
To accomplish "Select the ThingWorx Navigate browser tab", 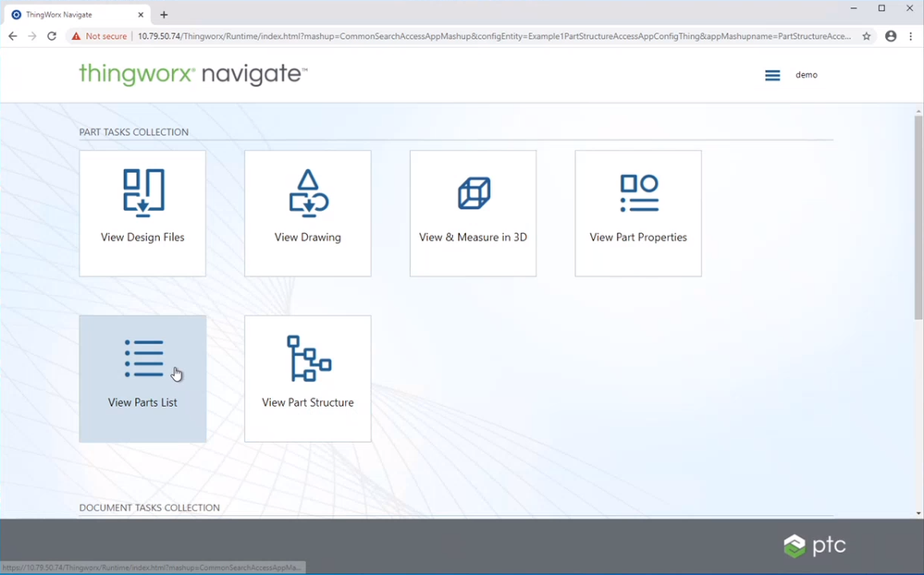I will coord(77,15).
